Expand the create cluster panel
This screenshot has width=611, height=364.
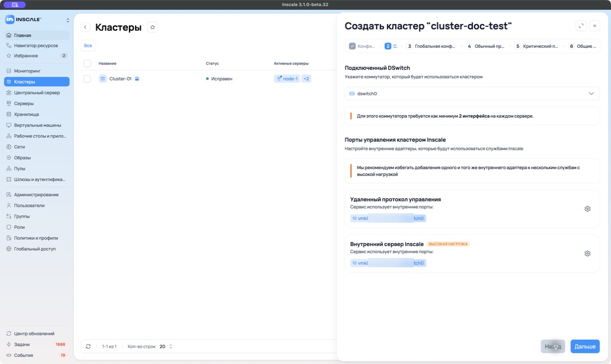(581, 26)
